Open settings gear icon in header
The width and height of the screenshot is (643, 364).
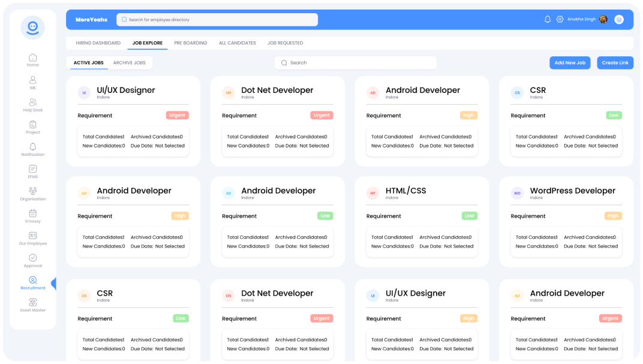tap(560, 19)
